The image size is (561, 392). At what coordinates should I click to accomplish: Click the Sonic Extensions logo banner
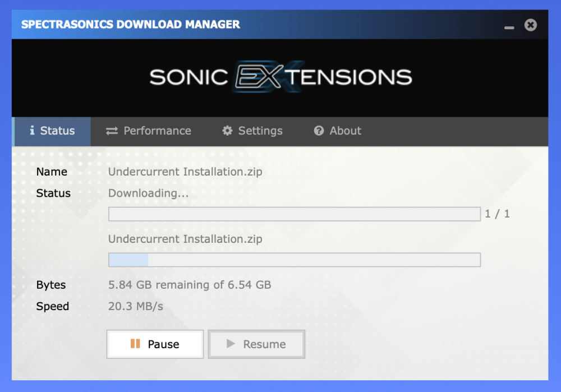click(x=280, y=77)
